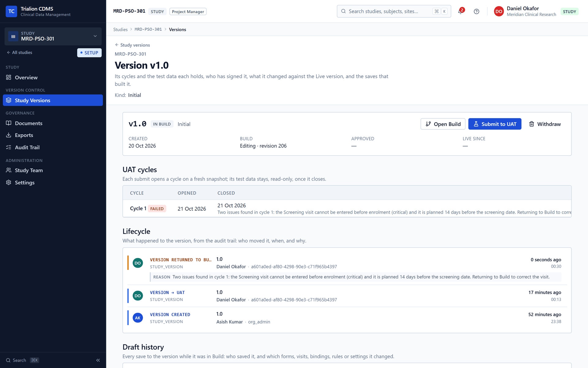Click the Versions breadcrumb item
The image size is (588, 368).
click(x=177, y=29)
